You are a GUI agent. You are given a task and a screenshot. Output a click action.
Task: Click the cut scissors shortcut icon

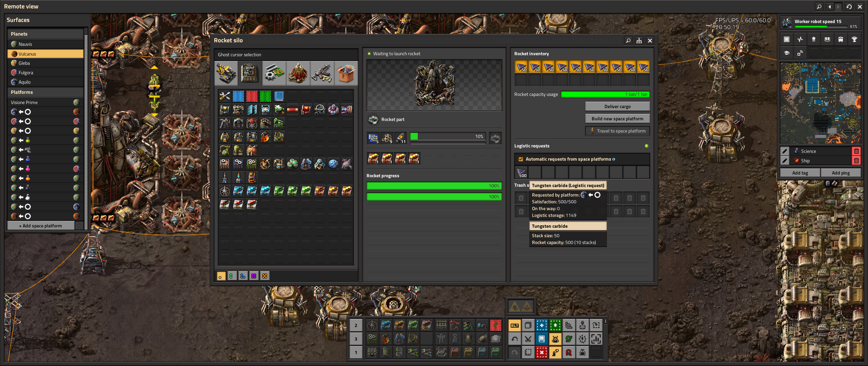(528, 339)
